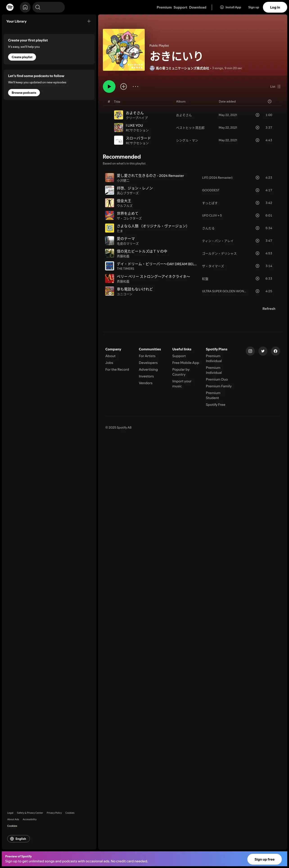This screenshot has height=868, width=289.
Task: Open For Artists footer link
Action: [147, 356]
